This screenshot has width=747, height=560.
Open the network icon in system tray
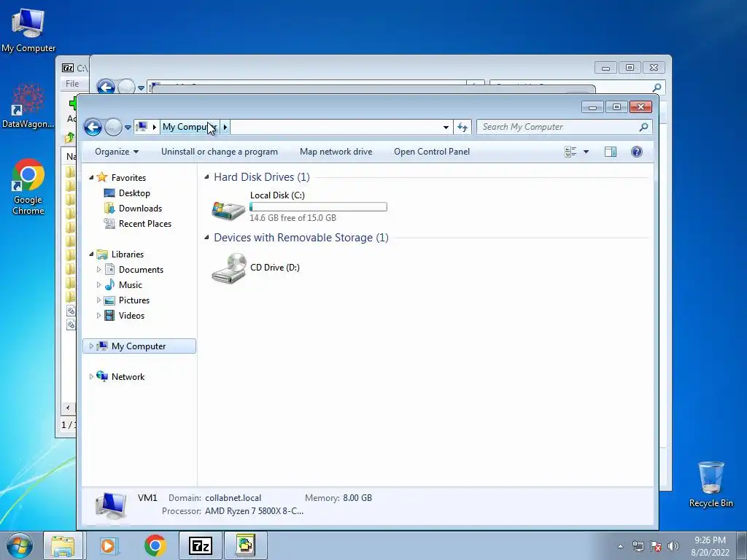click(x=638, y=546)
